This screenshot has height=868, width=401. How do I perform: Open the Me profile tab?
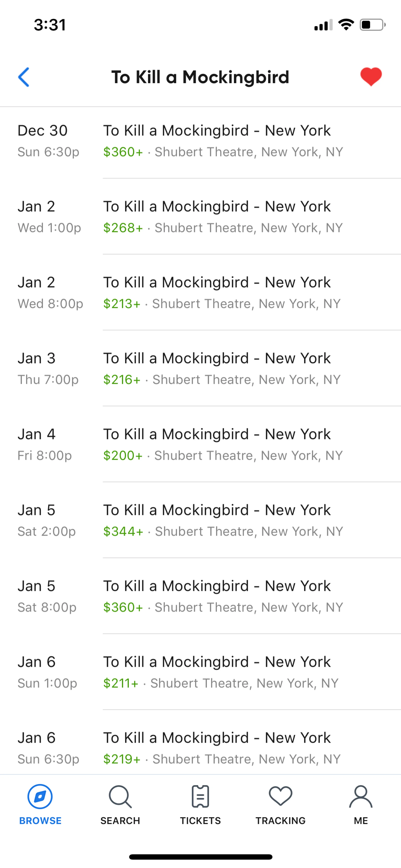coord(360,797)
